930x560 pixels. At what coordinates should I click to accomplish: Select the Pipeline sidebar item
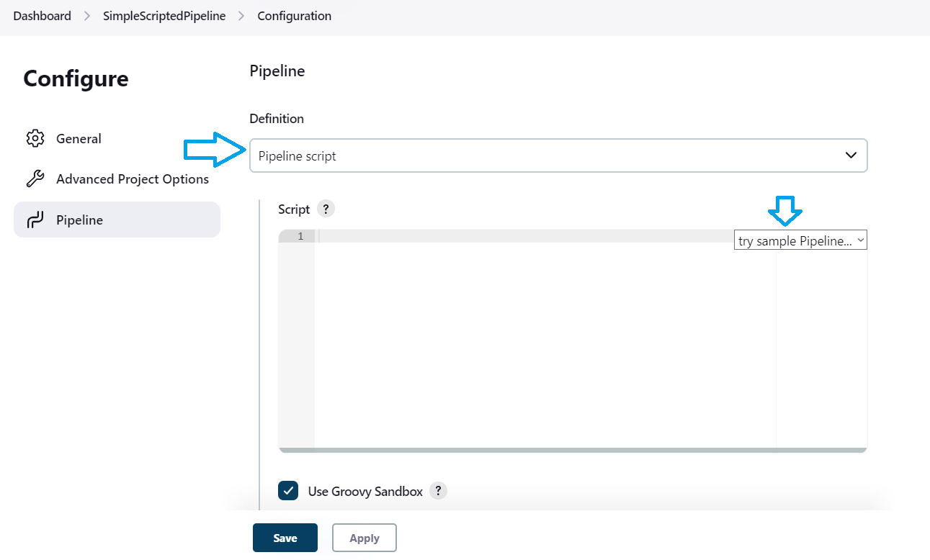click(117, 220)
